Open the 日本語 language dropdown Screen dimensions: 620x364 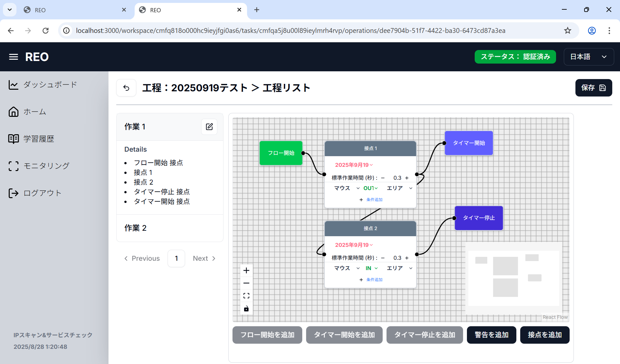[588, 57]
